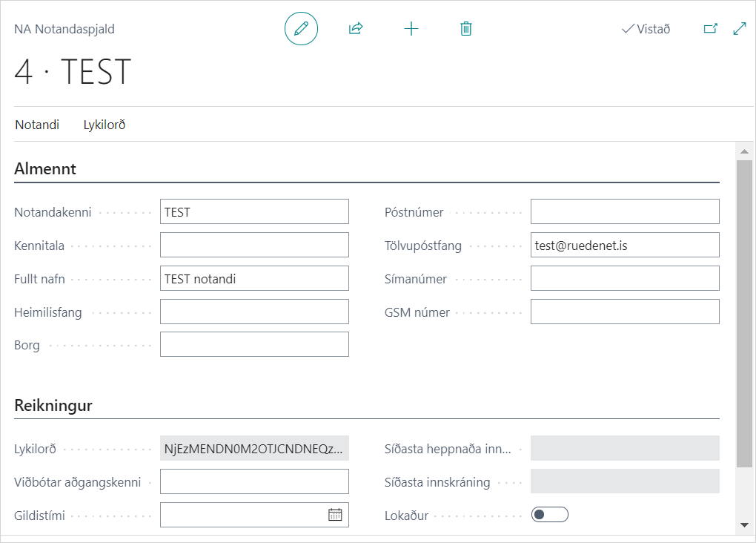This screenshot has width=756, height=543.
Task: Click the pencil edit icon
Action: point(301,29)
